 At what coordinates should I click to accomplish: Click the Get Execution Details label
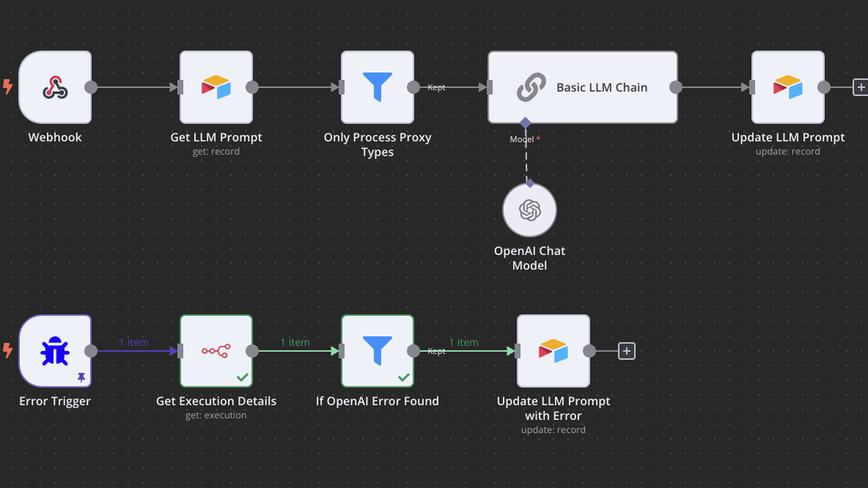coord(216,401)
